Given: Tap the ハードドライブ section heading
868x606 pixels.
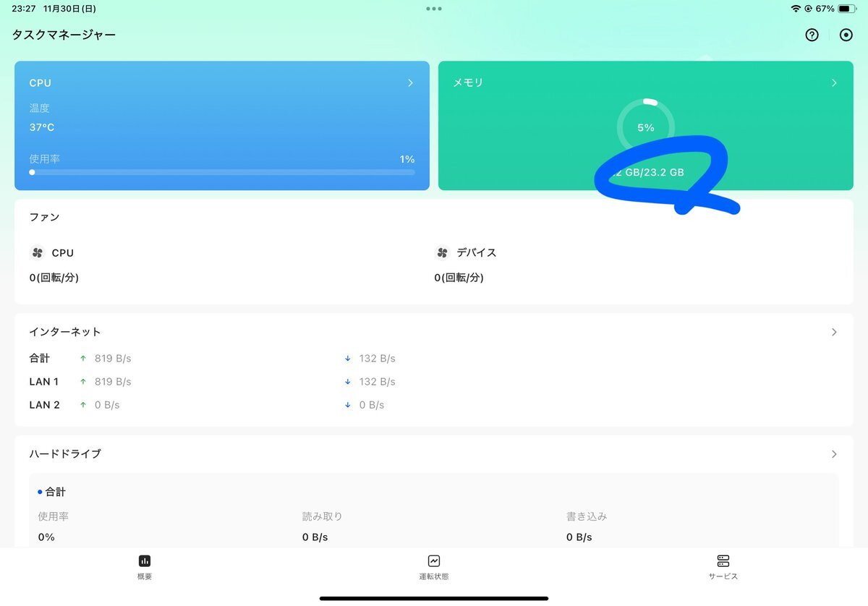Looking at the screenshot, I should point(65,454).
